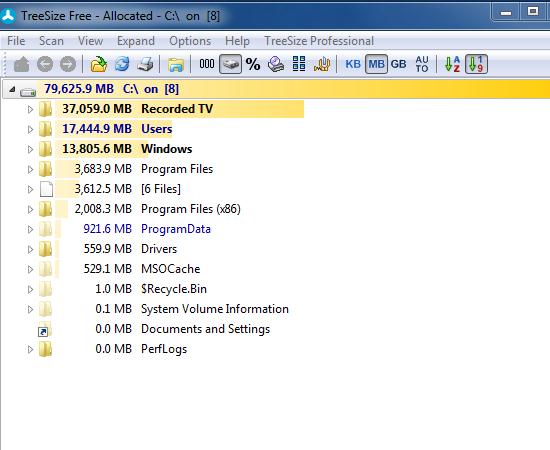This screenshot has height=450, width=550.
Task: Open the View menu
Action: click(x=90, y=41)
